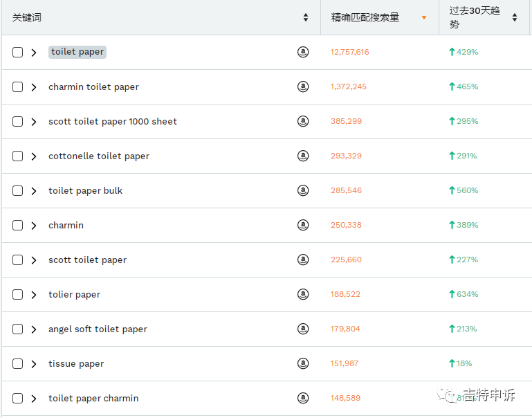This screenshot has width=532, height=418.
Task: Check the box for toilet paper bulk
Action: [18, 191]
